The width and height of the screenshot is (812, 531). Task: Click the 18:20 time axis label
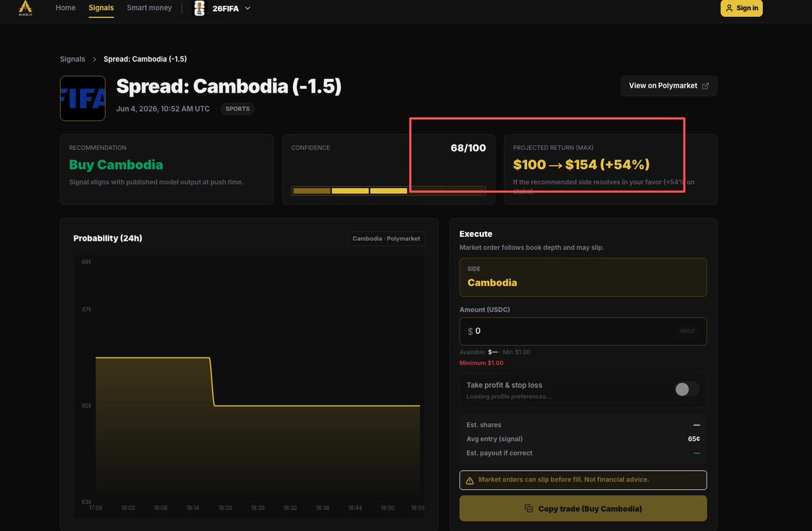click(x=225, y=507)
